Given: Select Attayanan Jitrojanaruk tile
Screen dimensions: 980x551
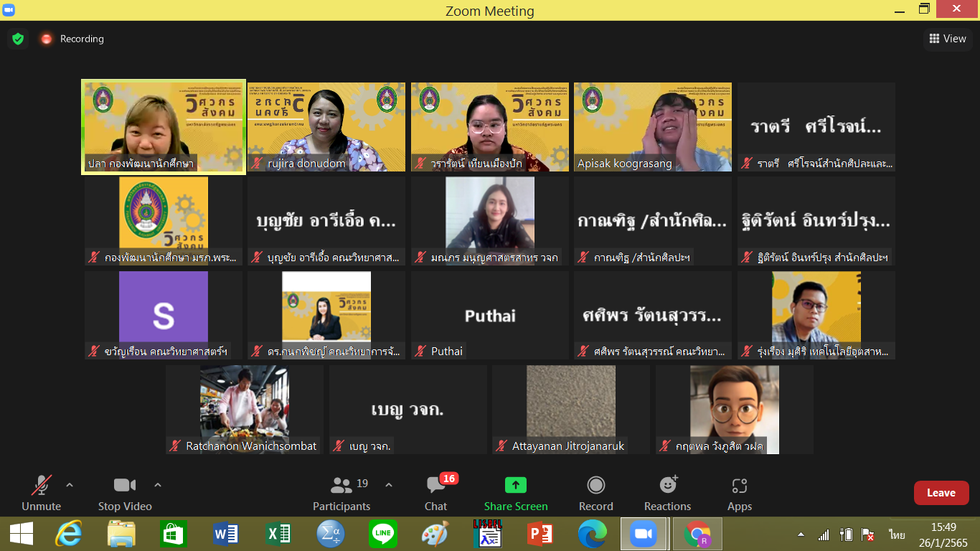Looking at the screenshot, I should point(571,410).
